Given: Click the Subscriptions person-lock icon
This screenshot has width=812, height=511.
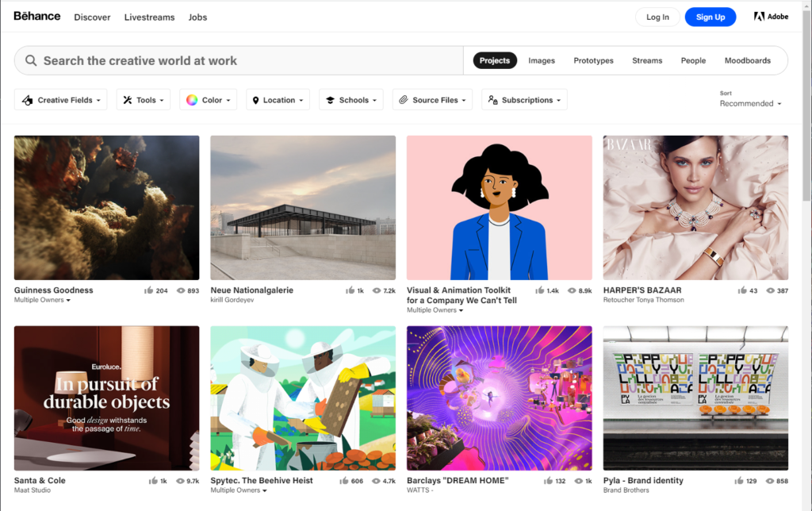Looking at the screenshot, I should pos(492,100).
